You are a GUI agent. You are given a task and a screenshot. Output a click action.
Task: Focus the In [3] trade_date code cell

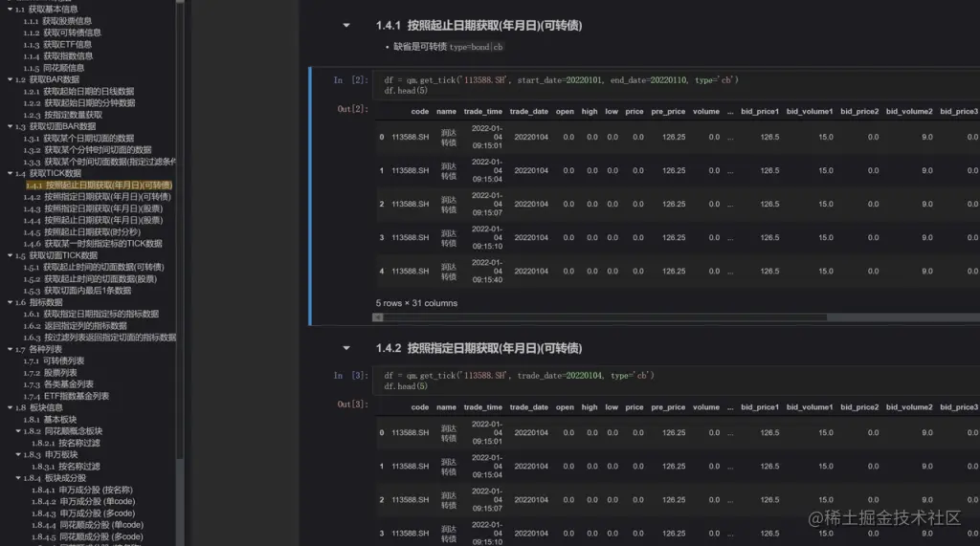pyautogui.click(x=677, y=381)
